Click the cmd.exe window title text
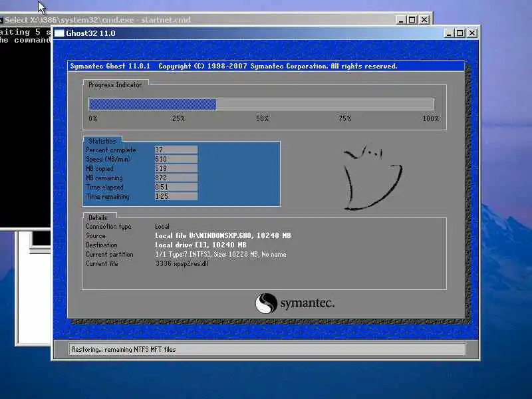Viewport: 532px width, 399px height. pyautogui.click(x=98, y=20)
